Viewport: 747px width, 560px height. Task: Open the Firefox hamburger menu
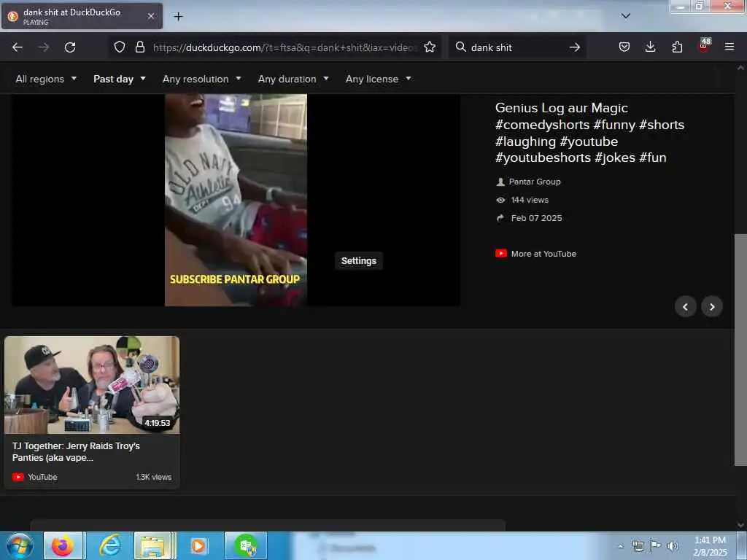[729, 47]
